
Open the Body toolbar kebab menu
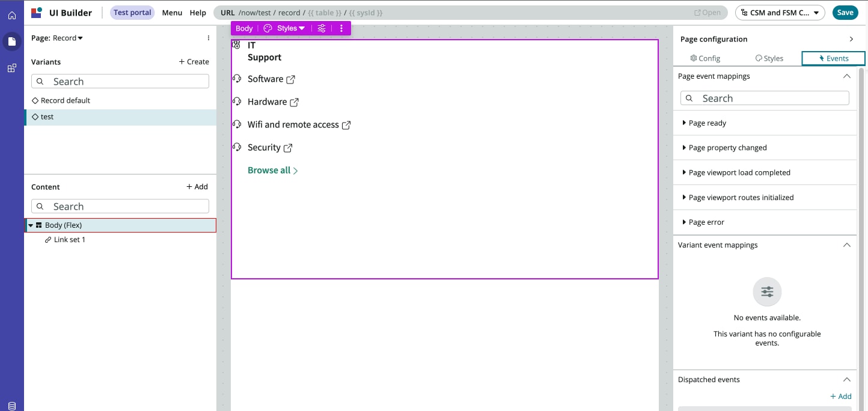coord(341,28)
